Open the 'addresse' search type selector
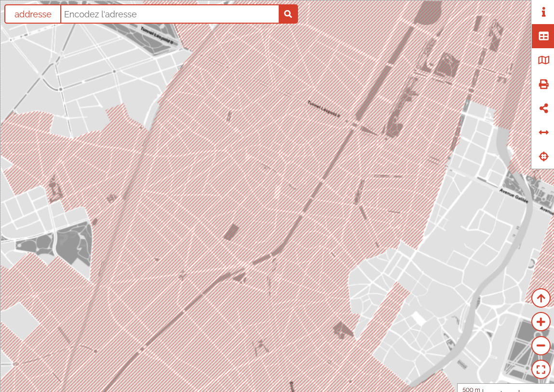 (x=33, y=14)
